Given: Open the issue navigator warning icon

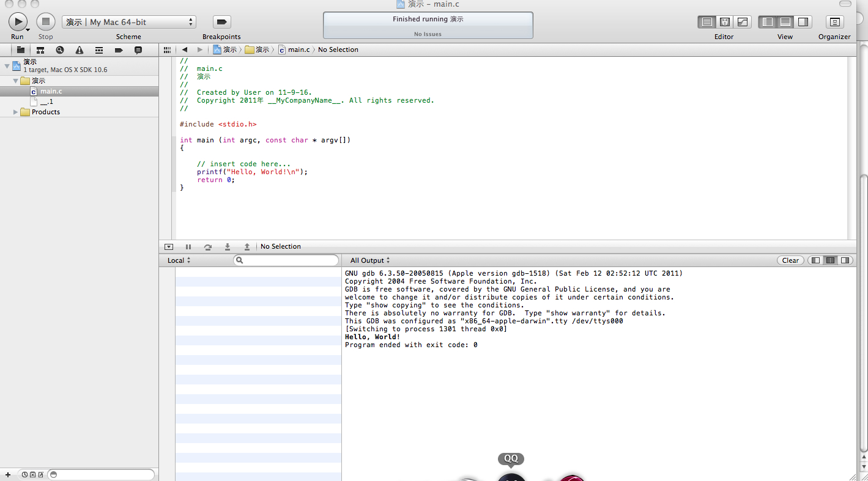Looking at the screenshot, I should tap(80, 50).
